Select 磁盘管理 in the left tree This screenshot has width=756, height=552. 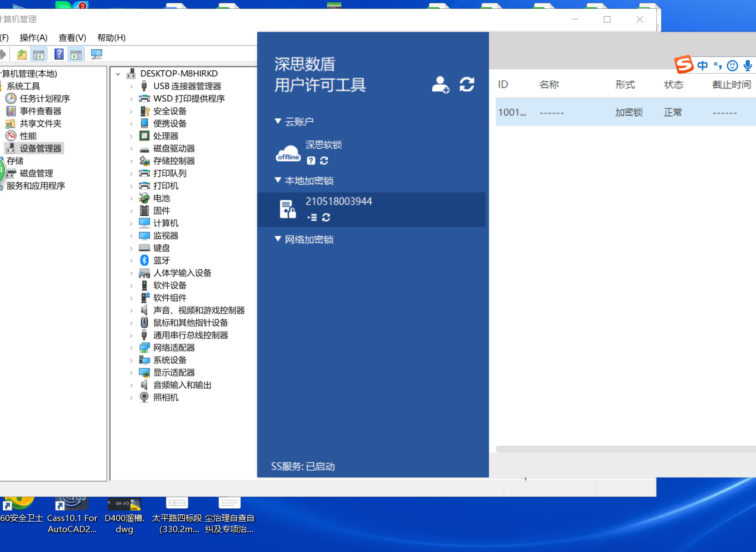pos(37,173)
